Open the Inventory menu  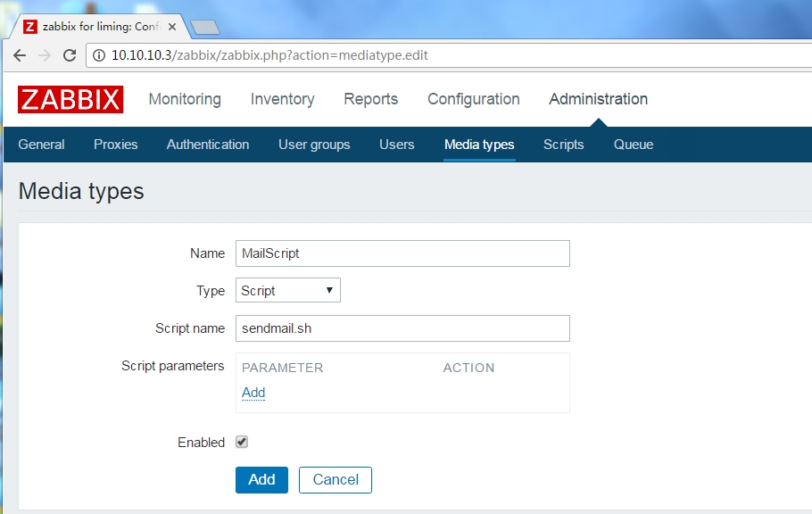[282, 99]
